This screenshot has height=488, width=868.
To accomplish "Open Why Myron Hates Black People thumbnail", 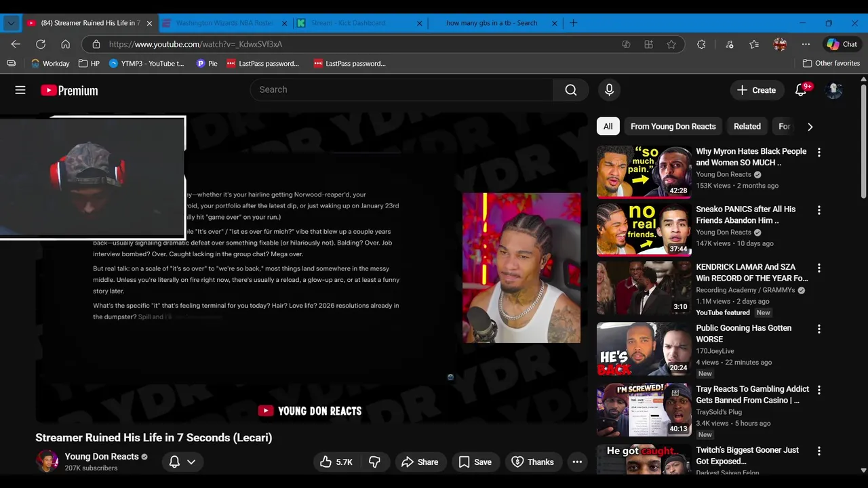I will pos(644,171).
